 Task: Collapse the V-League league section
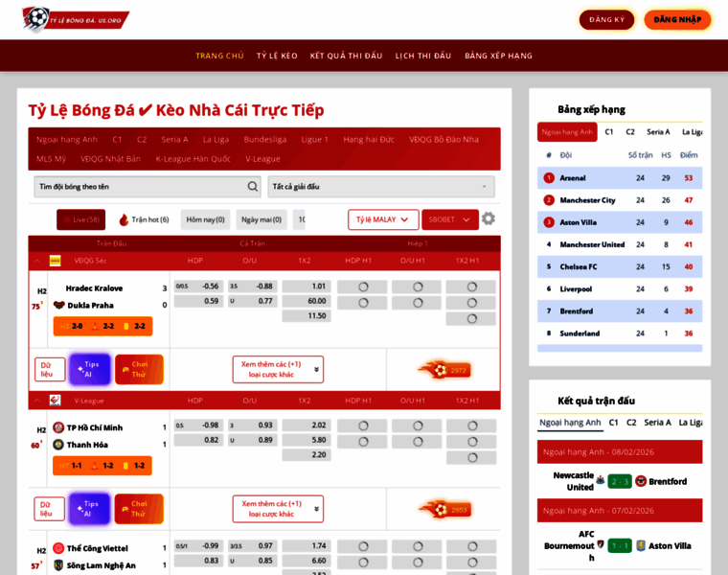click(37, 401)
